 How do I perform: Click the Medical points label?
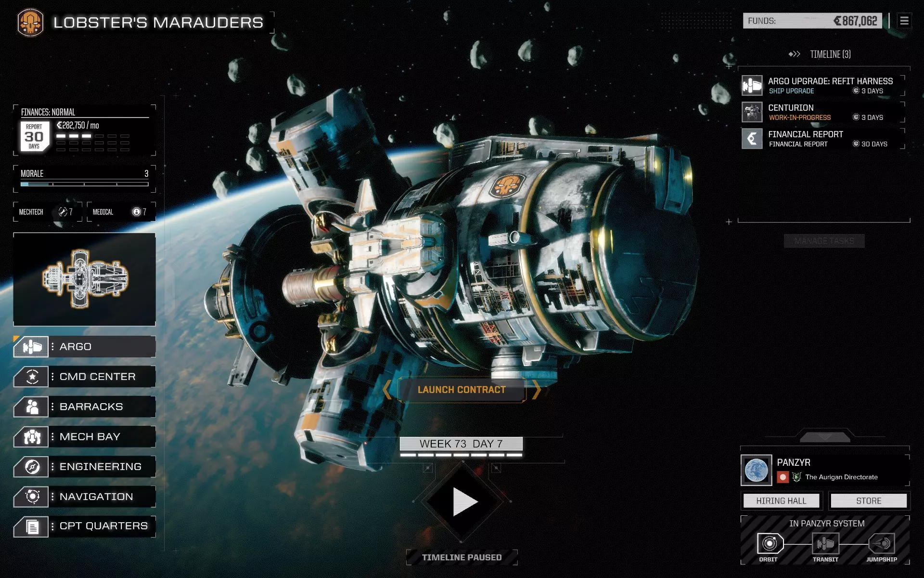click(103, 212)
